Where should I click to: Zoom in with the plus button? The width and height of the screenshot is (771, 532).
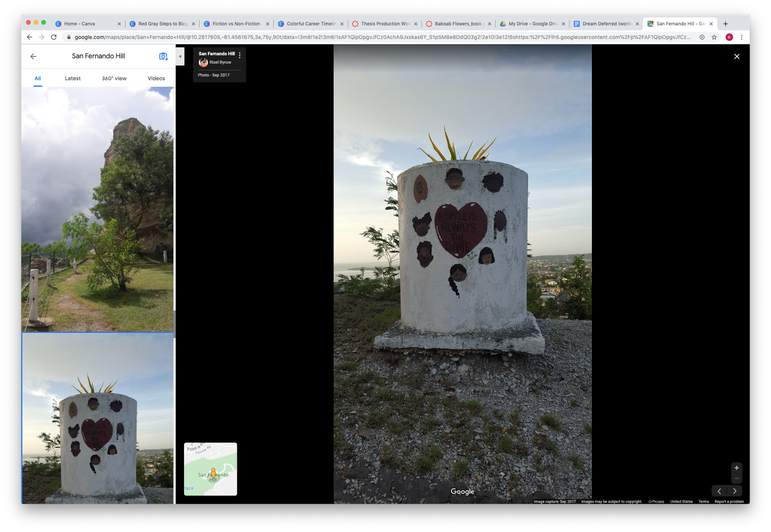click(x=736, y=468)
